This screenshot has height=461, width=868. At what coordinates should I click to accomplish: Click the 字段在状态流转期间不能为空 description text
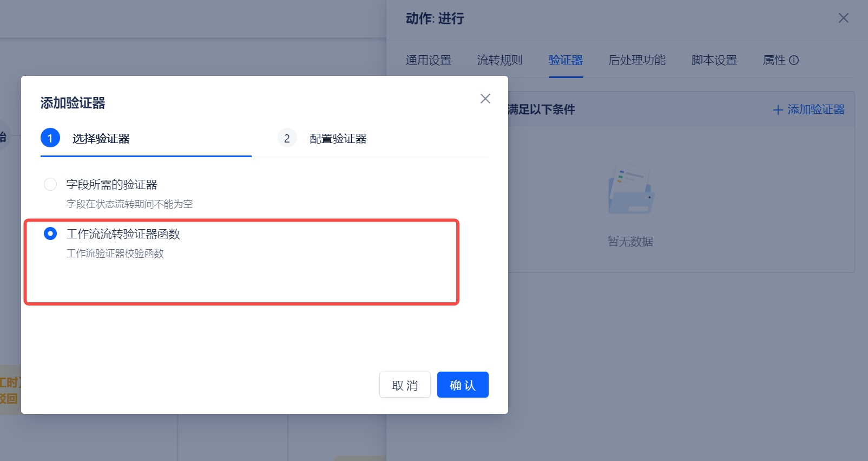(129, 204)
